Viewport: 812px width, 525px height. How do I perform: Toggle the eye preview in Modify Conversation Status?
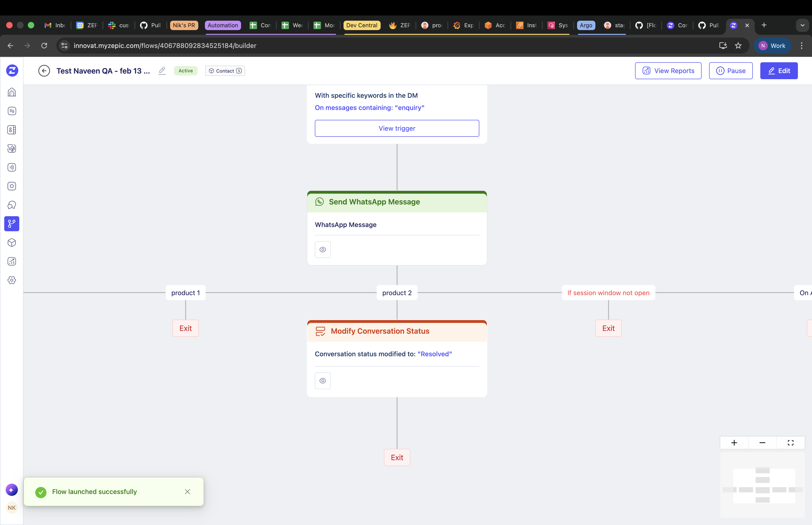pyautogui.click(x=323, y=380)
